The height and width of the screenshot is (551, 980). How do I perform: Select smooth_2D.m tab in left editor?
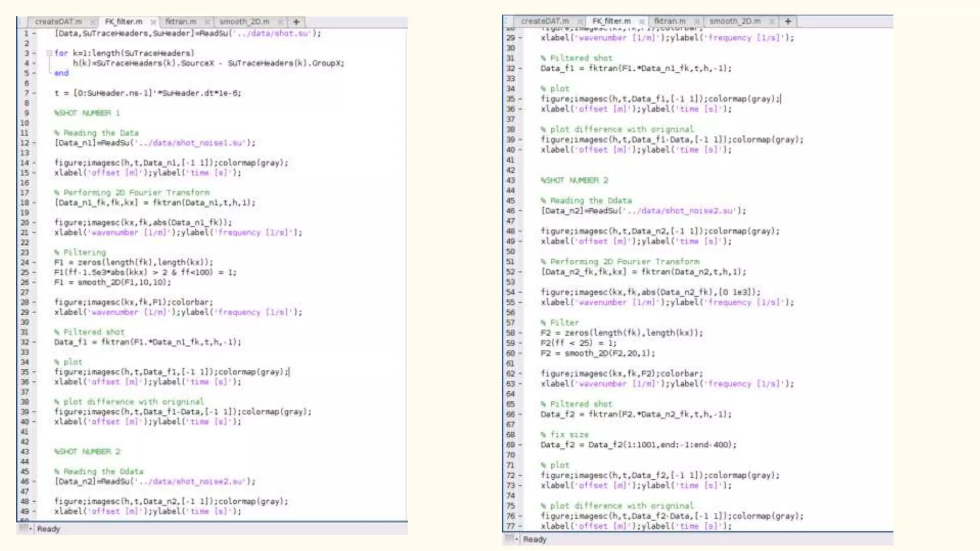tap(244, 22)
